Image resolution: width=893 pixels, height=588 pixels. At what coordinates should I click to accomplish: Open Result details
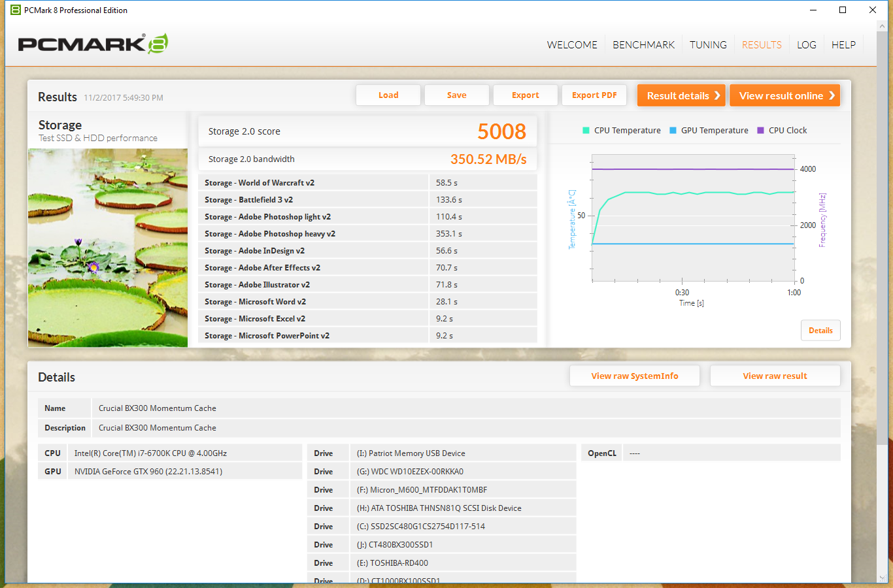pos(681,95)
